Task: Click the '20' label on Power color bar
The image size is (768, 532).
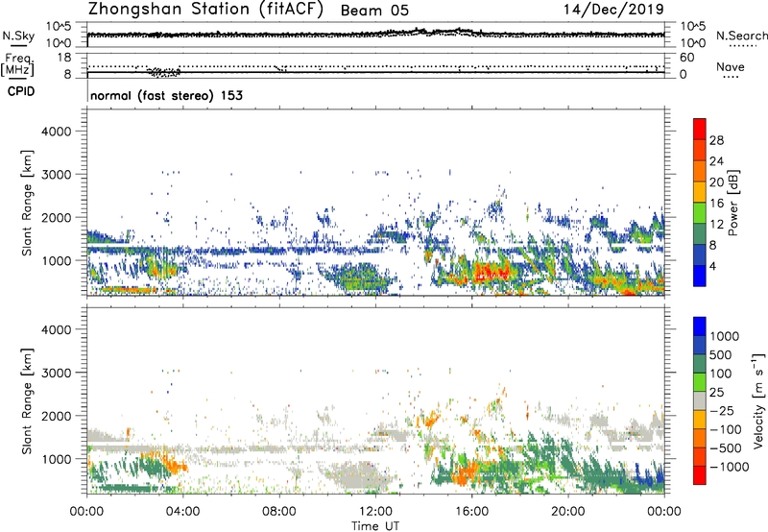Action: coord(716,182)
